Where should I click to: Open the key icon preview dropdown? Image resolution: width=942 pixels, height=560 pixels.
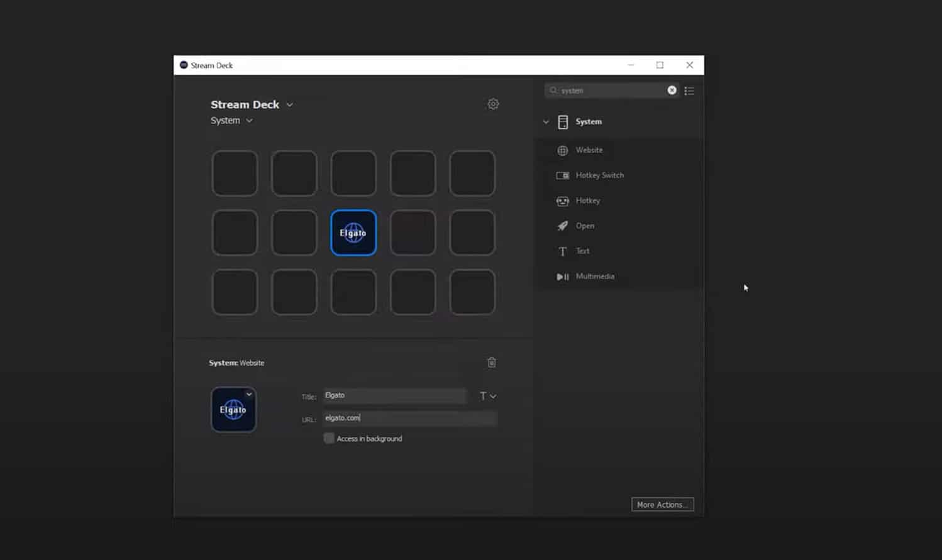pyautogui.click(x=249, y=394)
